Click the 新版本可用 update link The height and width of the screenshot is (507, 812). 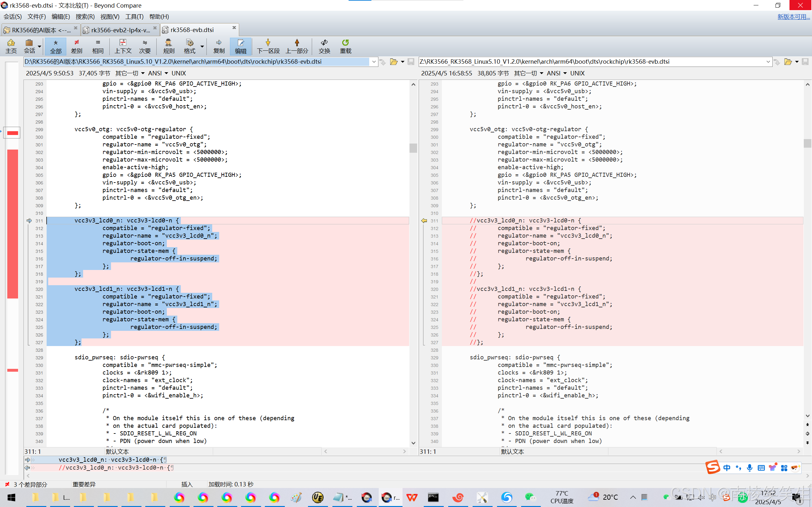793,16
